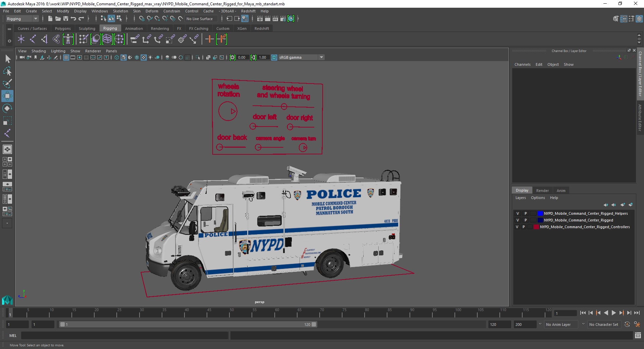
Task: Click the Set Key orange plus icon
Action: [209, 39]
